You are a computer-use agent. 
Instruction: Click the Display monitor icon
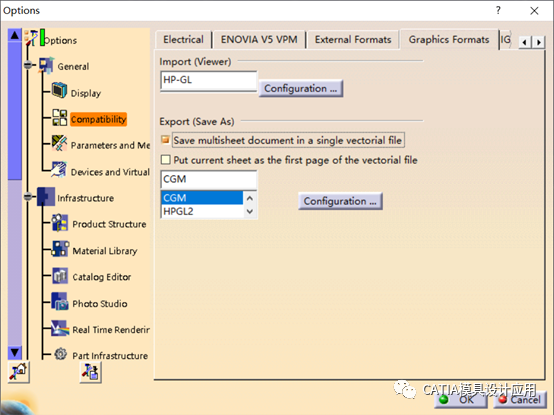59,90
